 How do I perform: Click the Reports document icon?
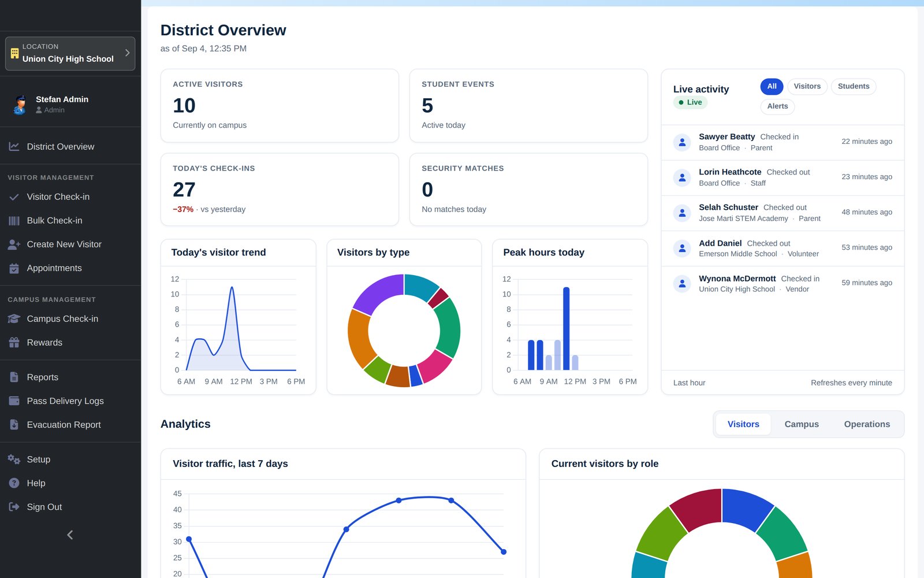pyautogui.click(x=14, y=377)
